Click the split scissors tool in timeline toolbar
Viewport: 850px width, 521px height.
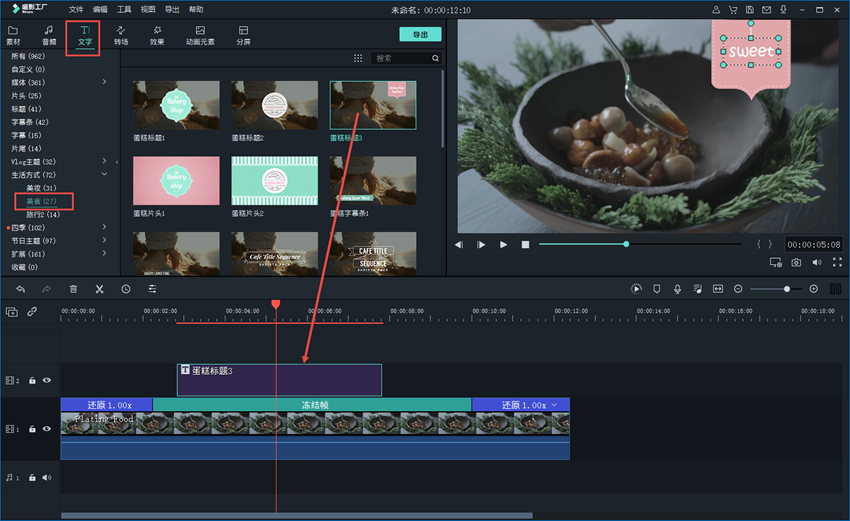99,289
